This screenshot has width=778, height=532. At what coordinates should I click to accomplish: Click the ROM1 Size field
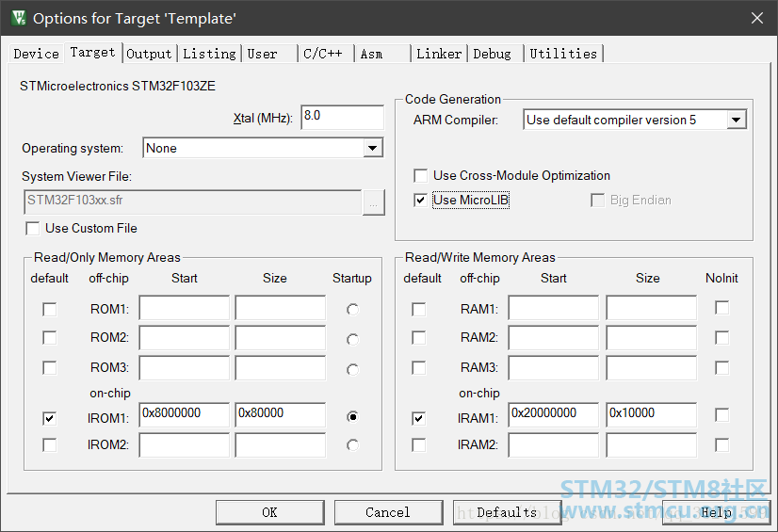click(x=281, y=308)
